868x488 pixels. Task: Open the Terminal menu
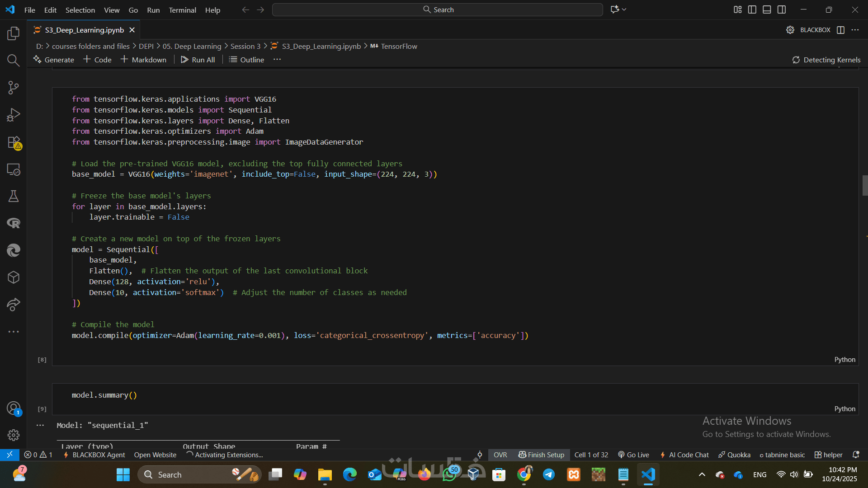click(182, 10)
